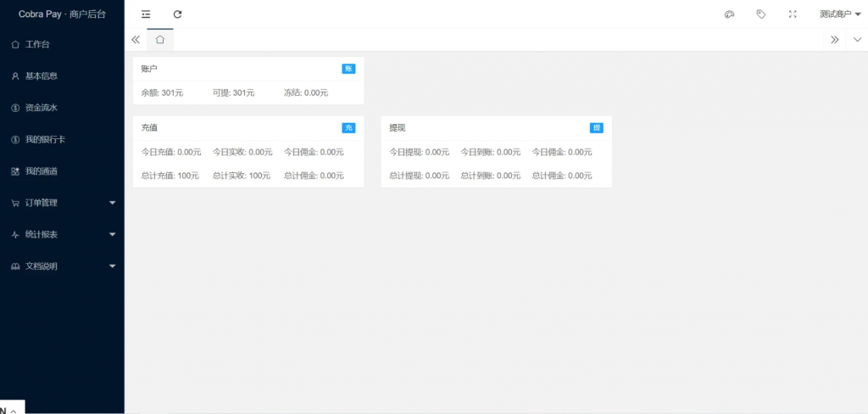Viewport: 868px width, 414px height.
Task: Collapse the sidebar with the menu-fold icon
Action: (x=146, y=14)
